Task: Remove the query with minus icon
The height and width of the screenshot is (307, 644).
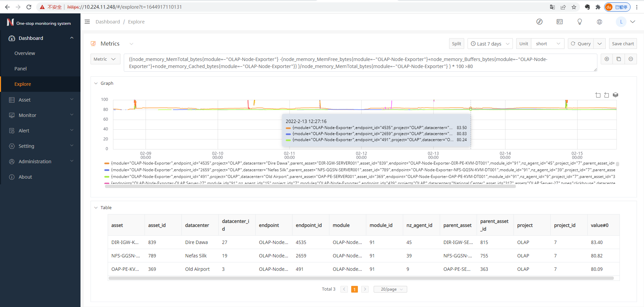Action: [x=631, y=59]
